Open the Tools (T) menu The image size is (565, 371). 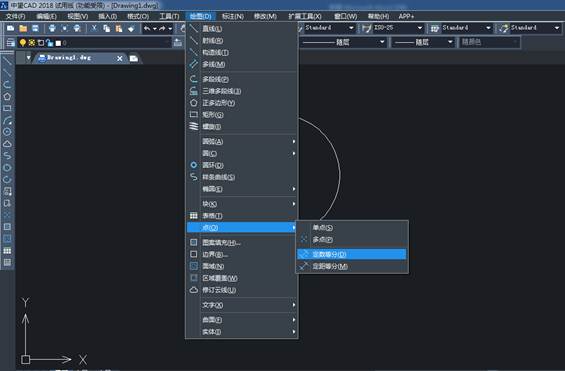(169, 16)
